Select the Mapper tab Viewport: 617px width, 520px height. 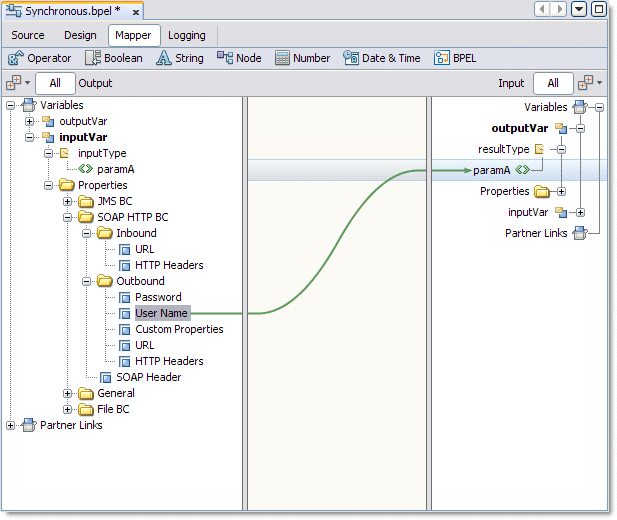pos(133,35)
